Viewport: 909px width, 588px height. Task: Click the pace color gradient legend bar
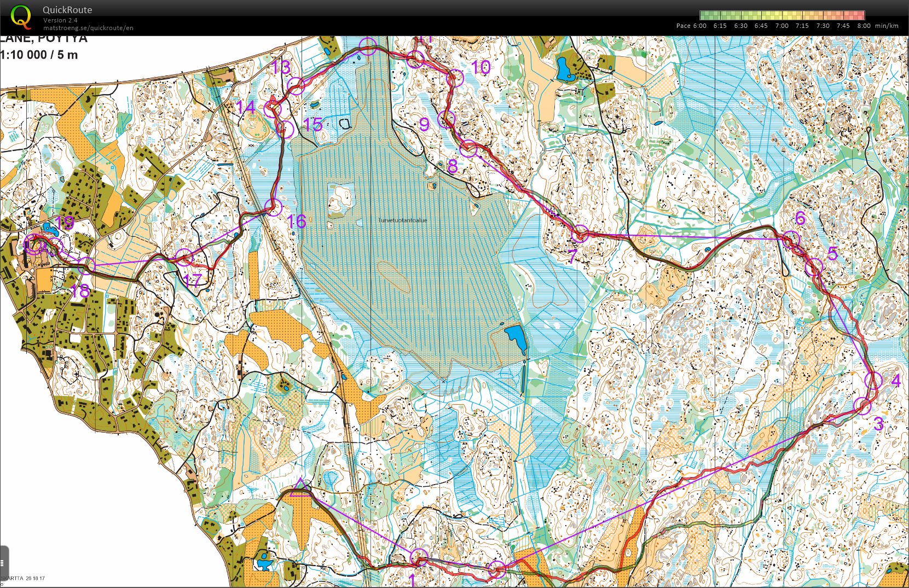click(782, 15)
